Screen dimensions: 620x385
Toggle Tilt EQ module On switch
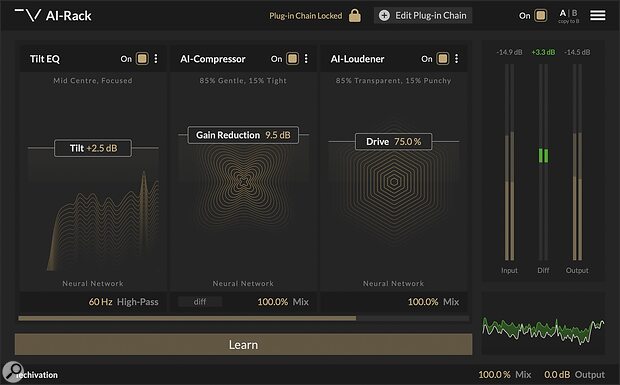[142, 59]
